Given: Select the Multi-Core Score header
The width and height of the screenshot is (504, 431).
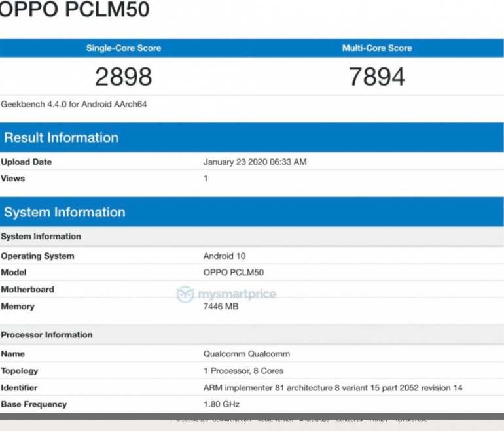Looking at the screenshot, I should click(377, 48).
